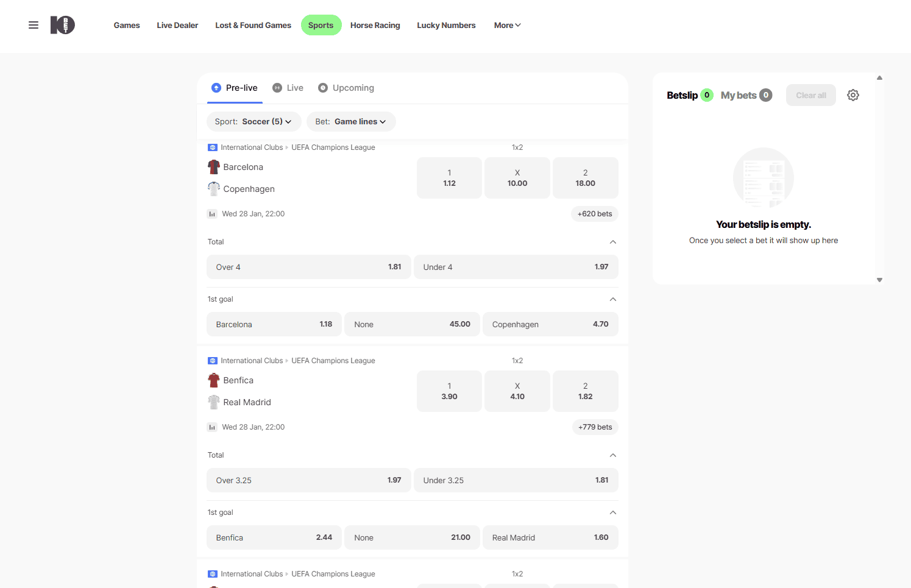Open Lucky Numbers page
911x588 pixels.
pos(446,26)
